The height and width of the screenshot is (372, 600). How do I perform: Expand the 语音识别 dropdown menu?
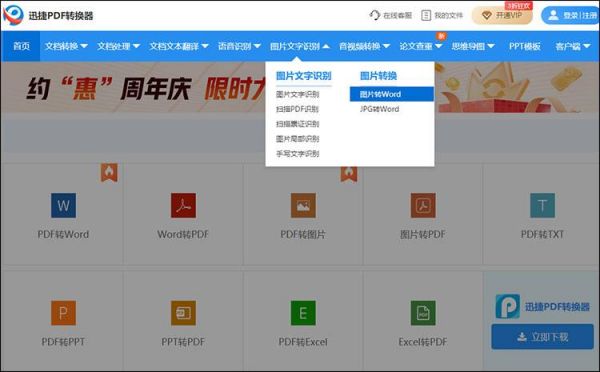point(239,46)
